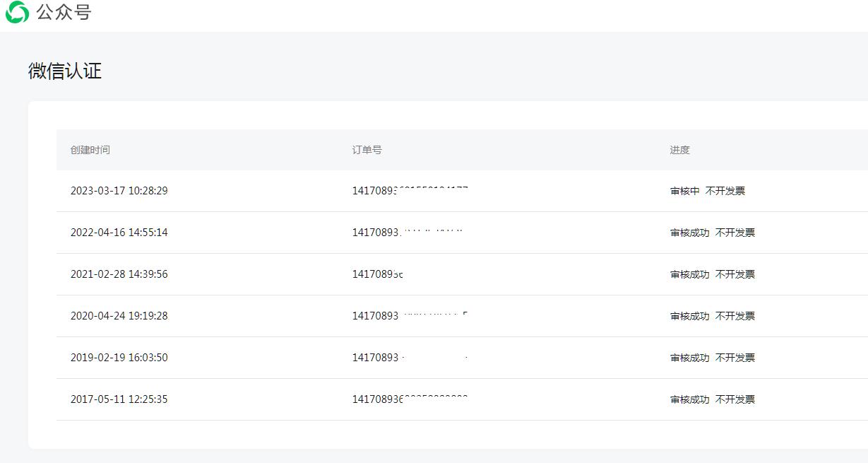Click the 进度 column header
The height and width of the screenshot is (463, 868).
679,150
